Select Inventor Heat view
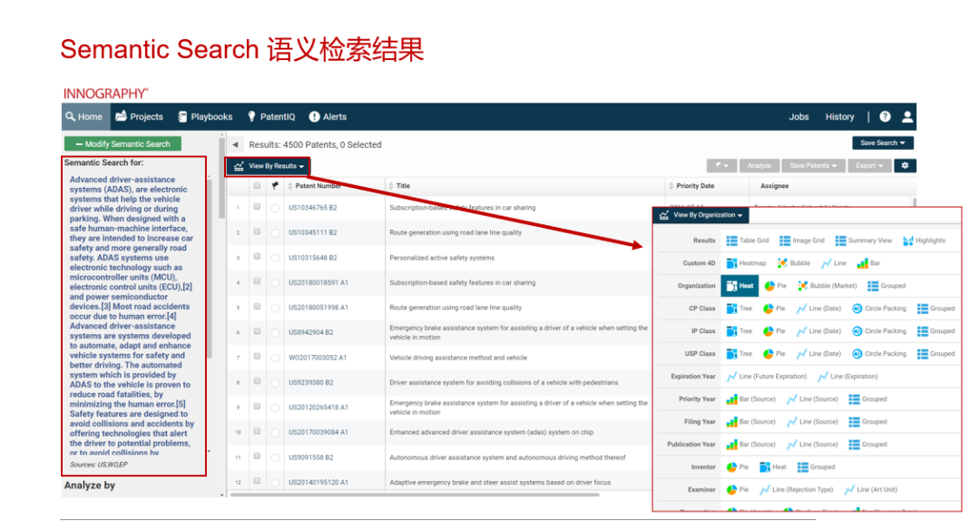The image size is (980, 521). tap(772, 467)
